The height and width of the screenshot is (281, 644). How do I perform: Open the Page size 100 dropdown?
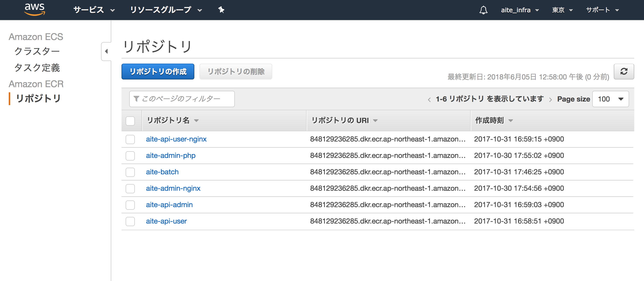(x=610, y=99)
